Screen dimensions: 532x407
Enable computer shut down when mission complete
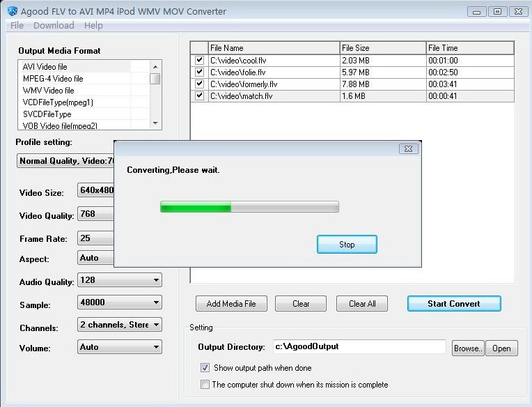click(x=205, y=384)
